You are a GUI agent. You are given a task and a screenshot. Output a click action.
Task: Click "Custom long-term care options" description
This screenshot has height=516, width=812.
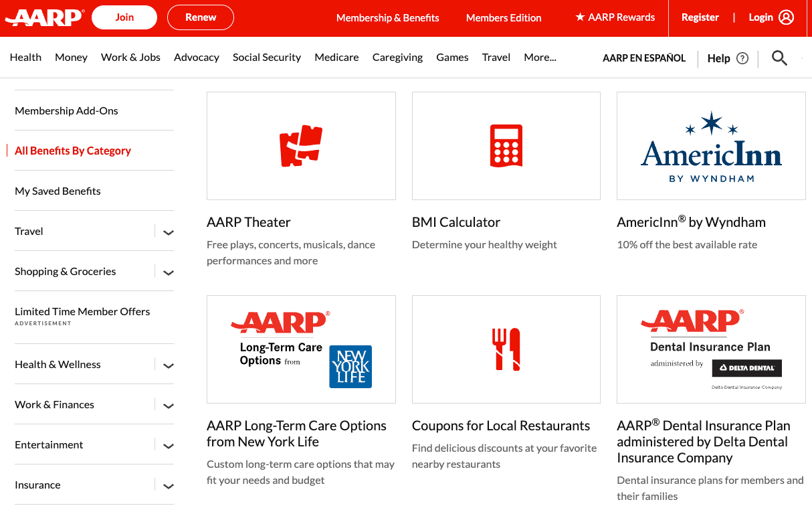300,472
